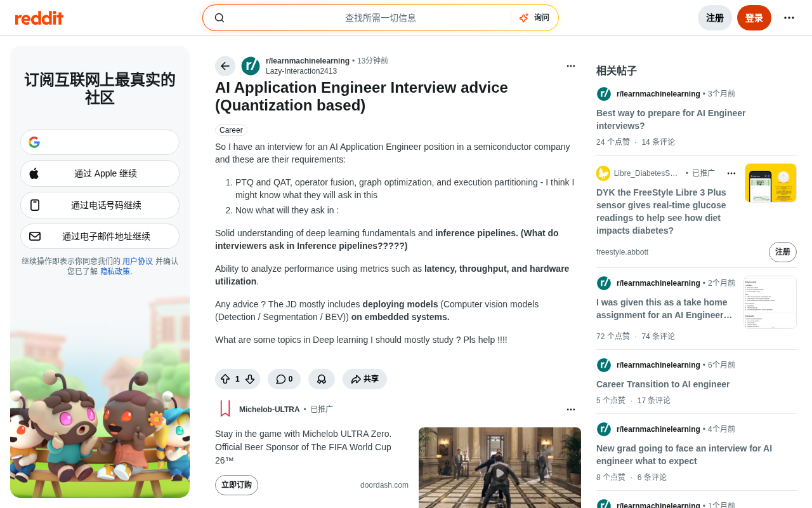Choose 通过电话号码继续
The height and width of the screenshot is (508, 812).
100,205
